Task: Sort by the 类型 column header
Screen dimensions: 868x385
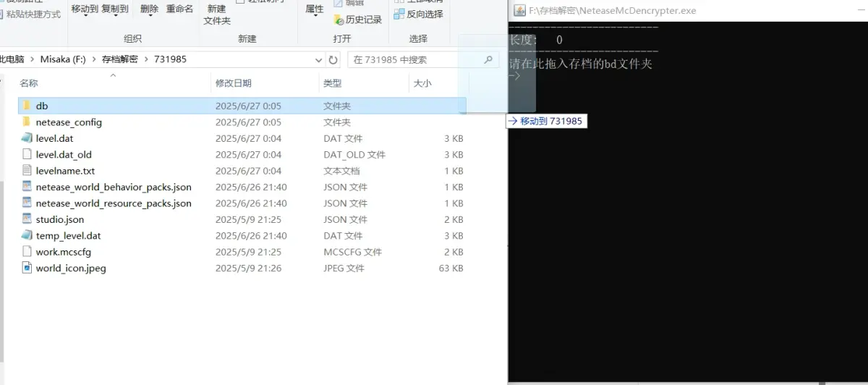Action: click(332, 83)
